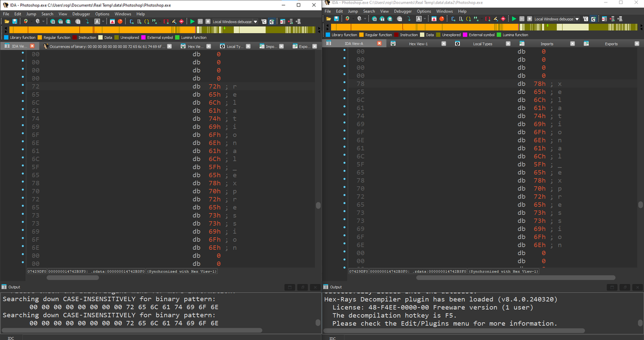Close IDA View-A tab in right window

(379, 44)
